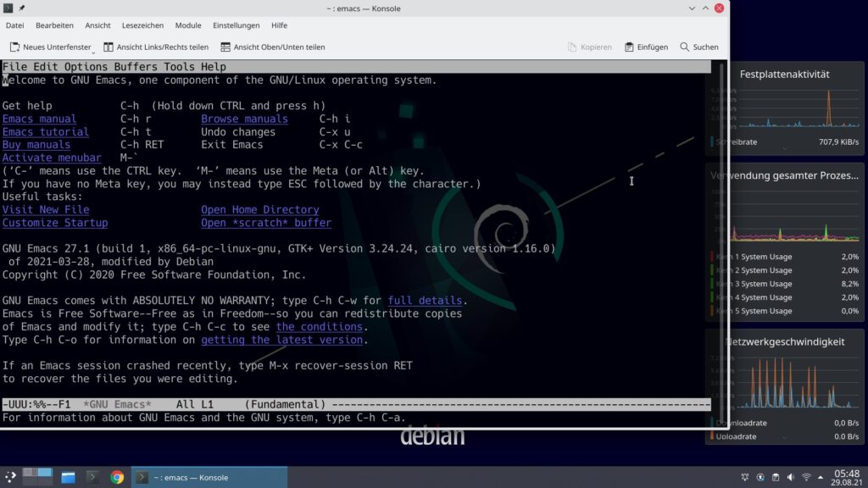
Task: Open search with the Suchen button
Action: [x=699, y=47]
